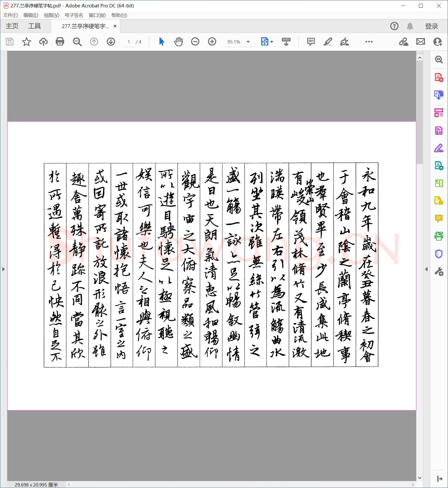
Task: Activate the Selection arrow tool
Action: (161, 42)
